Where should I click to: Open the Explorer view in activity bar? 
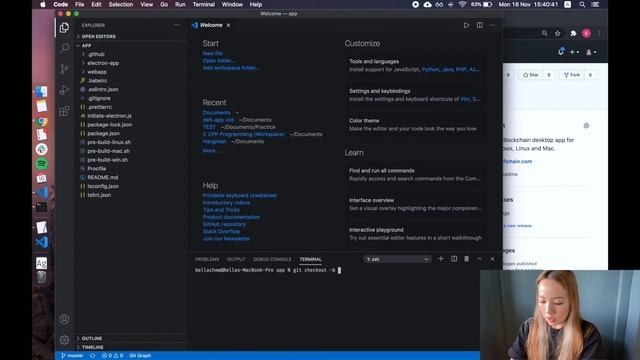pos(64,28)
